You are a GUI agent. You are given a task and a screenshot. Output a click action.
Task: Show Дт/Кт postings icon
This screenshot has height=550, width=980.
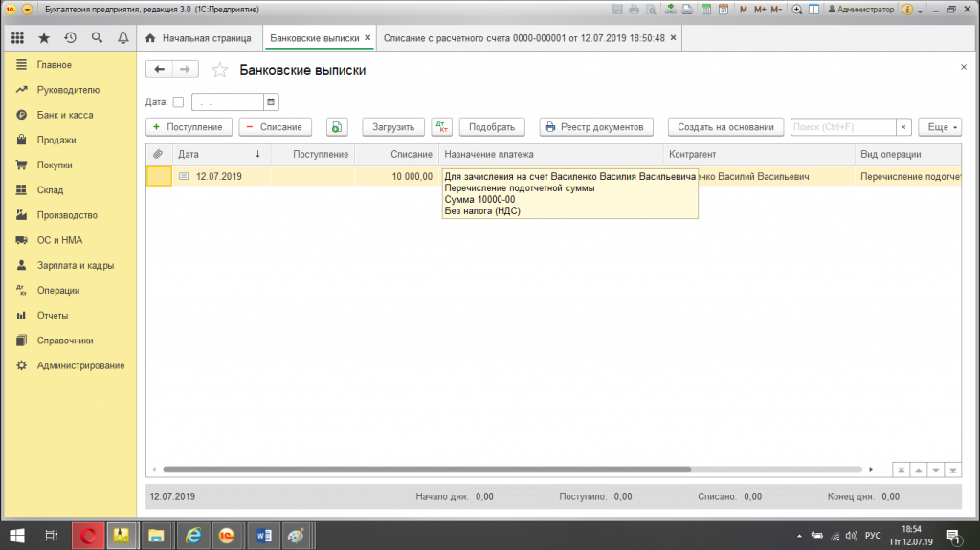tap(441, 127)
